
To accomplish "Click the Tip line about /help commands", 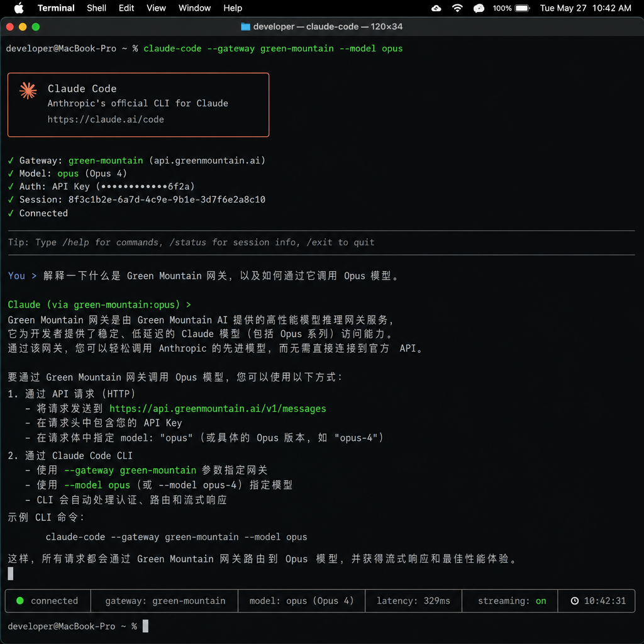I will coord(191,242).
